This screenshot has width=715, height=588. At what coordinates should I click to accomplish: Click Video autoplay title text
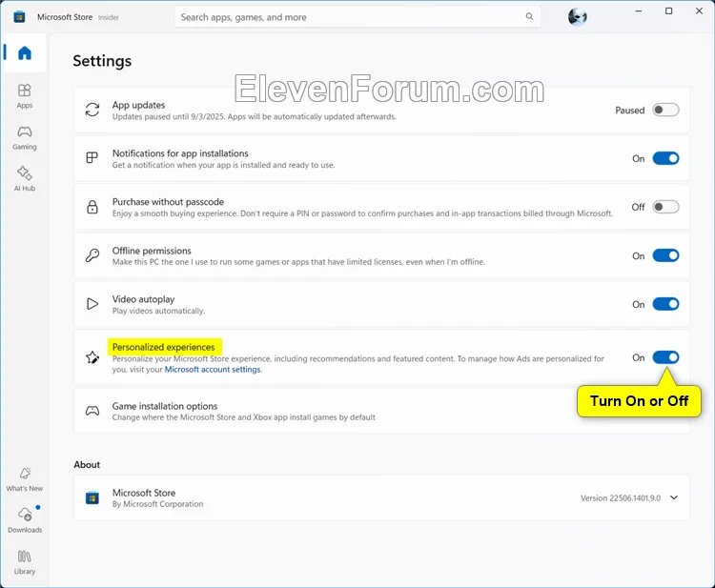(143, 299)
